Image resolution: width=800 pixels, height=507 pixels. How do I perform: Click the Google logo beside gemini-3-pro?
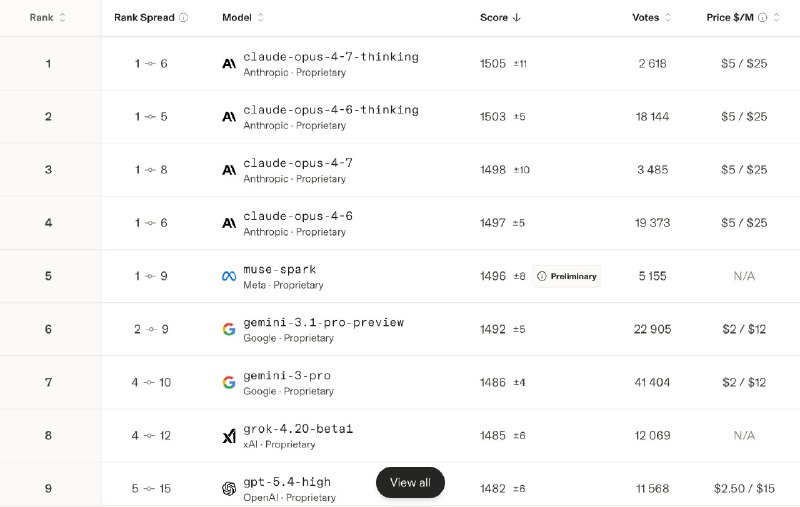point(229,382)
